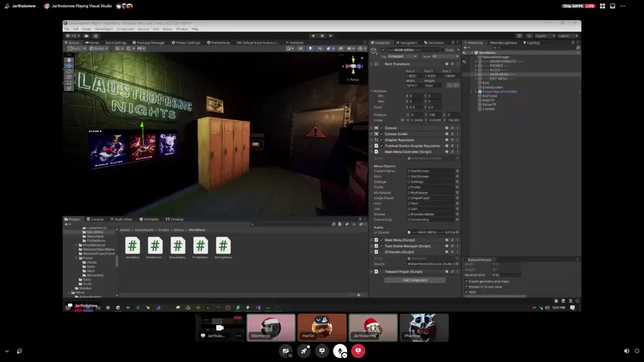
Task: Click the Add Component button
Action: pyautogui.click(x=414, y=280)
